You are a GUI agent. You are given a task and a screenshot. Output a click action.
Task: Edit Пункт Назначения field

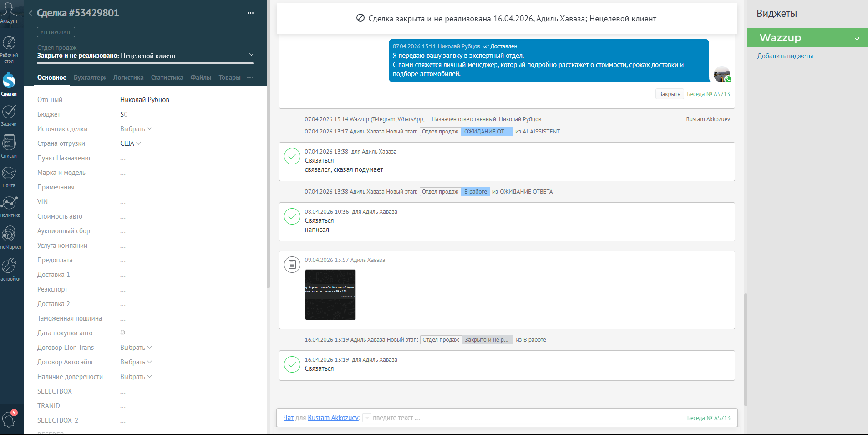click(x=123, y=159)
